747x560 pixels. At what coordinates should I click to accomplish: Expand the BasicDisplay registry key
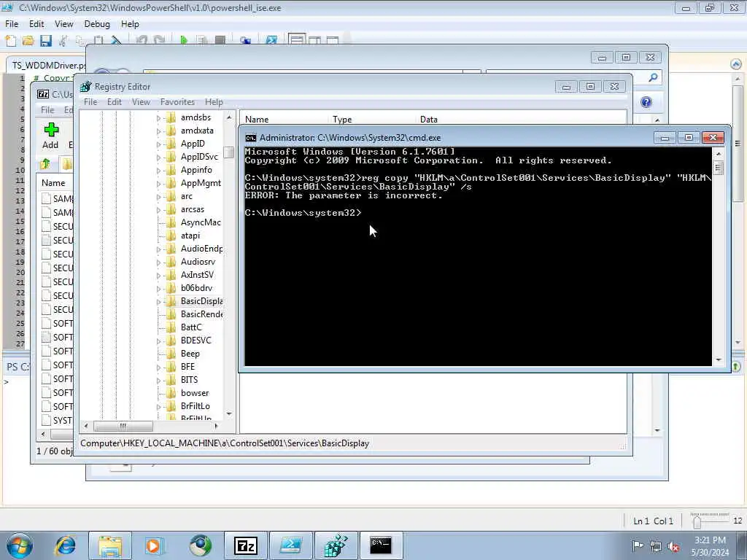[x=158, y=301]
